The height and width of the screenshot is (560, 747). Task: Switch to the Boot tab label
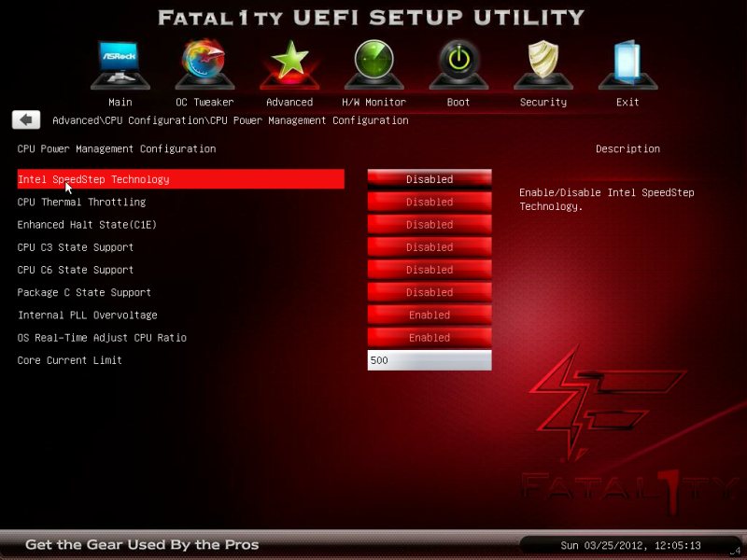[x=458, y=102]
